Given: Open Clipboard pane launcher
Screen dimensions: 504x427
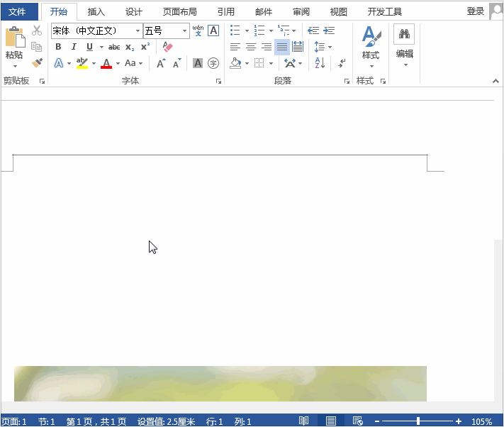Looking at the screenshot, I should (x=42, y=82).
